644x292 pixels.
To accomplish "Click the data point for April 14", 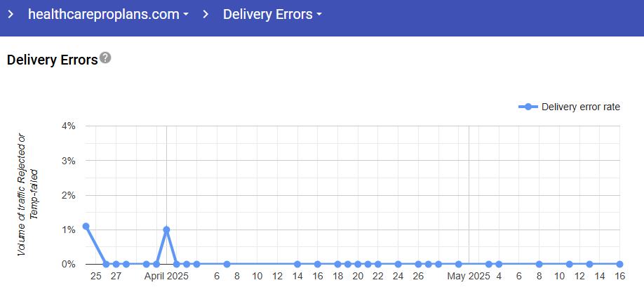I will 297,264.
